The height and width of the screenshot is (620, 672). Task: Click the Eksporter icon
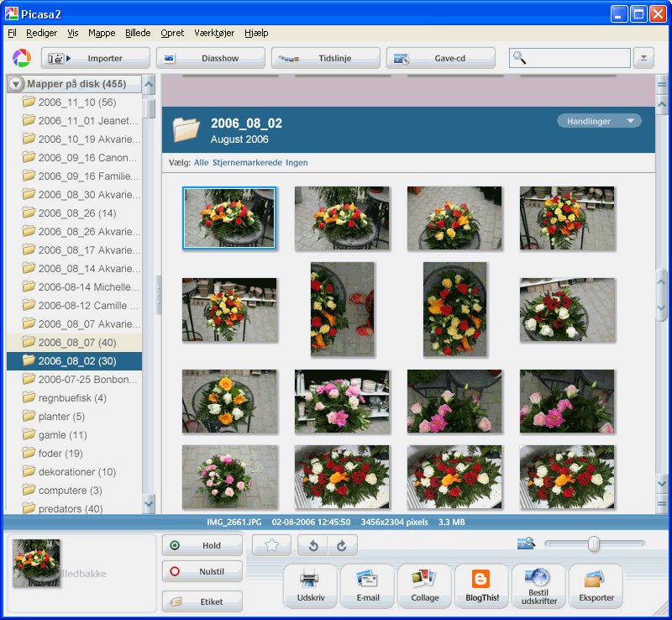coord(596,586)
